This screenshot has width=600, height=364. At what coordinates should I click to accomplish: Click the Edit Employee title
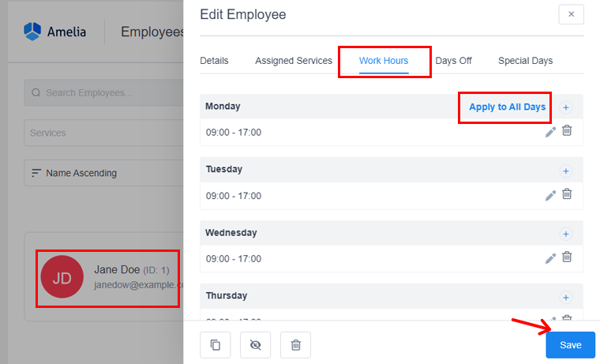pyautogui.click(x=243, y=14)
